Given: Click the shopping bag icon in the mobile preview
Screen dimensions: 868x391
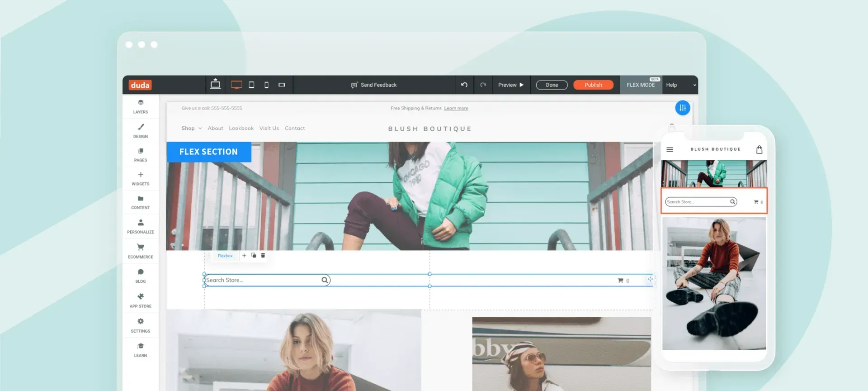Looking at the screenshot, I should (x=759, y=149).
